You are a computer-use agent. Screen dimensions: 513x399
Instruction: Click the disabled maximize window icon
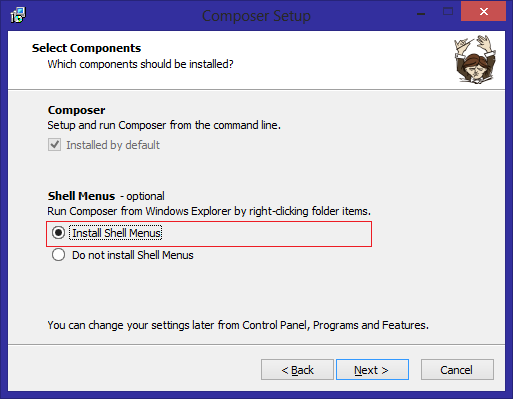(x=448, y=12)
